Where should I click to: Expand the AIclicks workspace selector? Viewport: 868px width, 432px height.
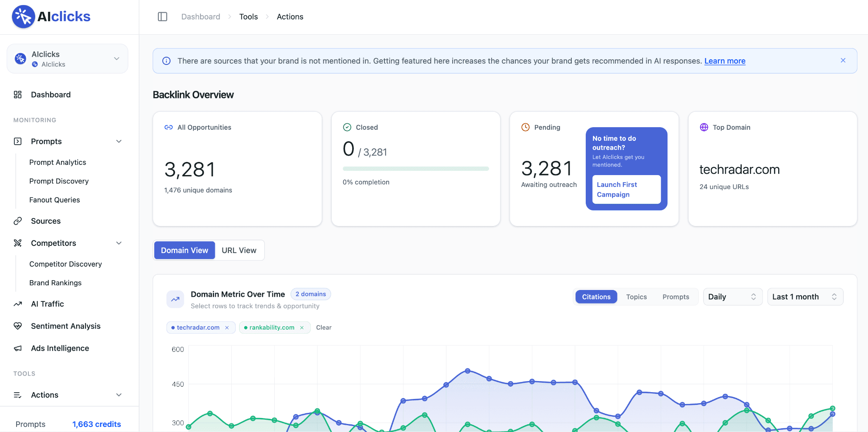click(67, 59)
